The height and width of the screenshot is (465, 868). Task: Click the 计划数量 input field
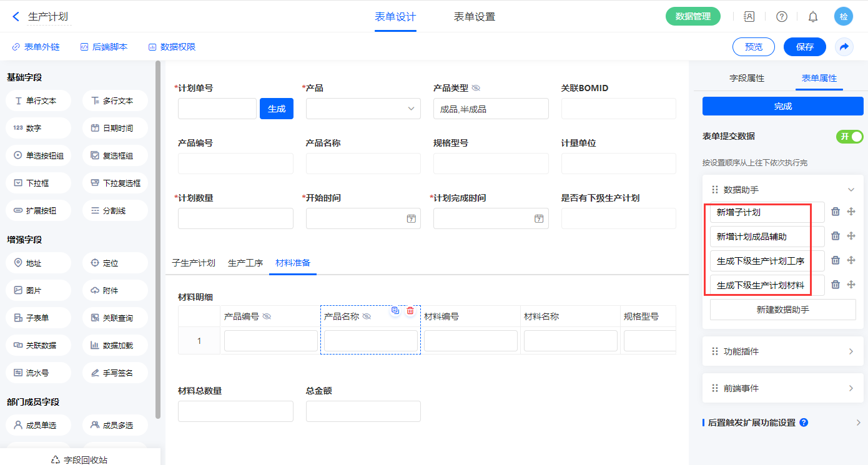point(235,218)
